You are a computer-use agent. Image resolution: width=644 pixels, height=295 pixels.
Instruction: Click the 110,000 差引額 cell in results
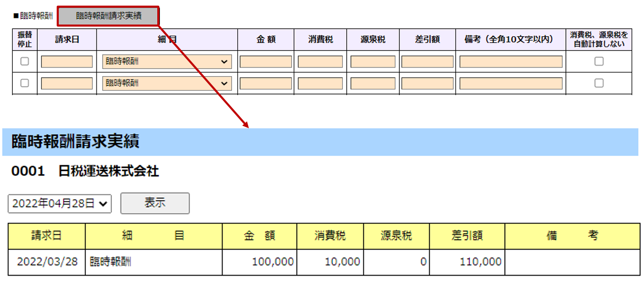click(467, 262)
